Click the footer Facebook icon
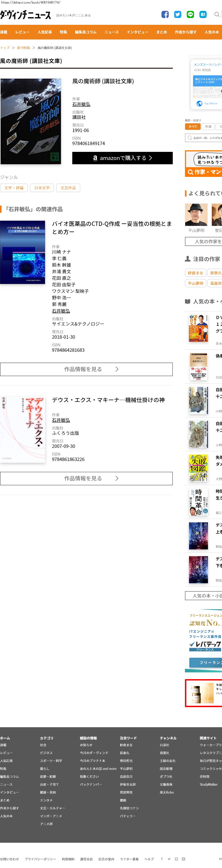Viewport: 222px width, 868px height. [x=162, y=859]
